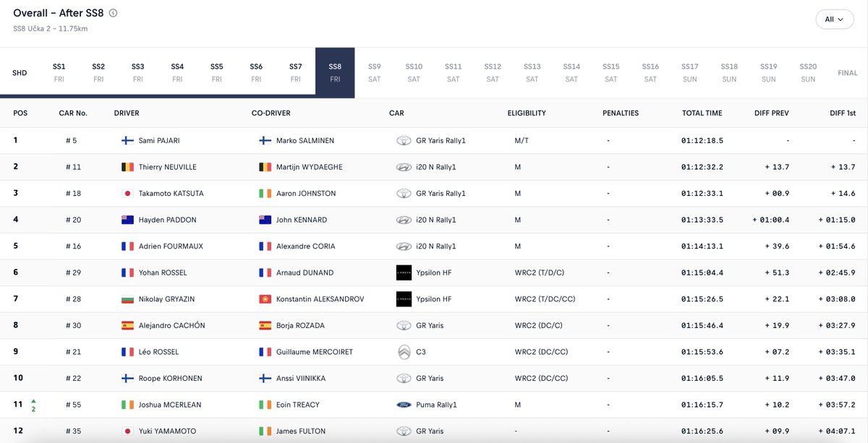The height and width of the screenshot is (443, 868).
Task: Click Finland flag next to Roope KORHONEN
Action: tap(128, 379)
